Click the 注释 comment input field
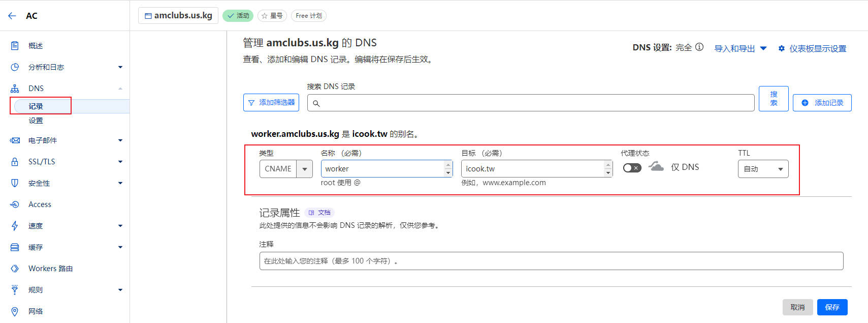The image size is (868, 323). pyautogui.click(x=551, y=261)
